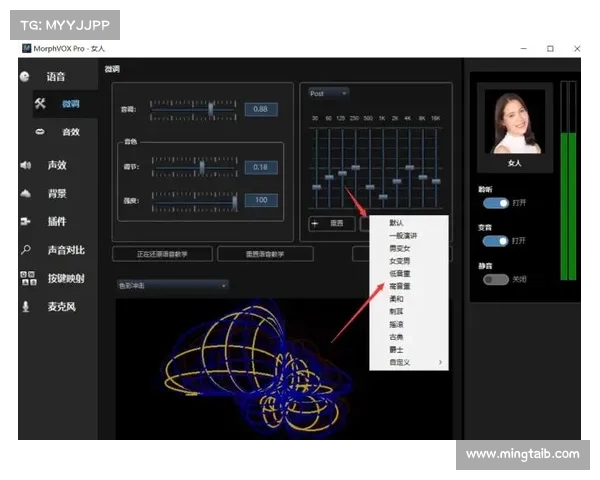Click the 2K equalizer band slider
The width and height of the screenshot is (600, 480).
397,181
